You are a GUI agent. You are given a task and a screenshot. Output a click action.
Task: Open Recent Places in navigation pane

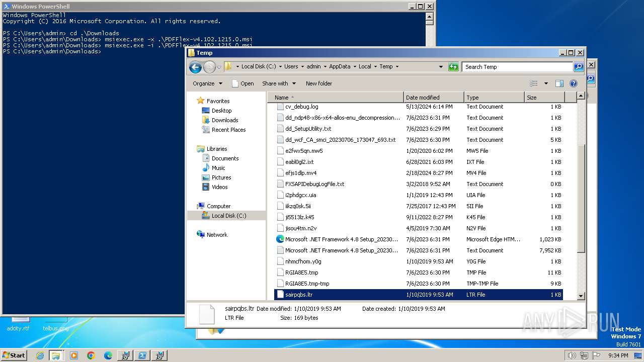(228, 130)
